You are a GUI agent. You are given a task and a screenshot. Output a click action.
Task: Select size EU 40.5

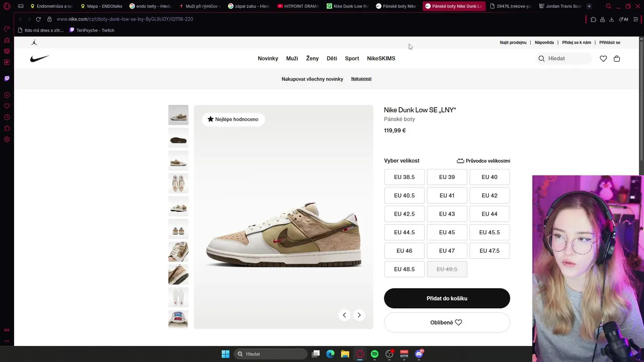click(x=405, y=196)
